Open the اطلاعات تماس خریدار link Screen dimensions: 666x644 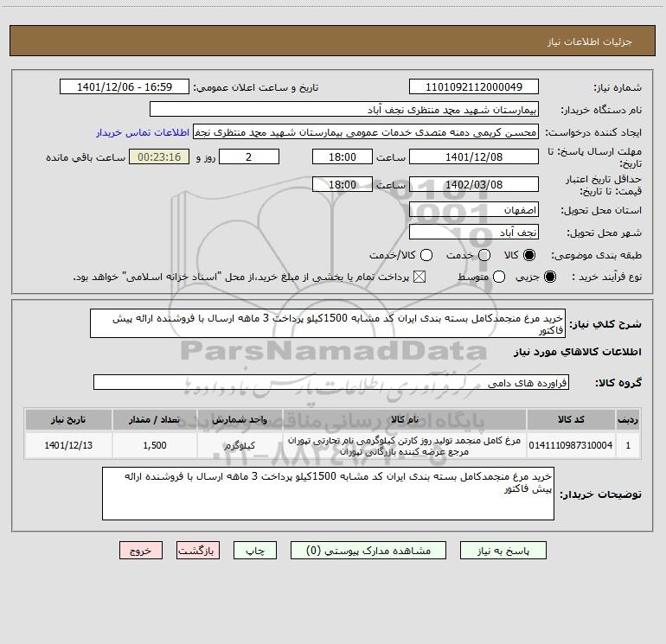(143, 132)
